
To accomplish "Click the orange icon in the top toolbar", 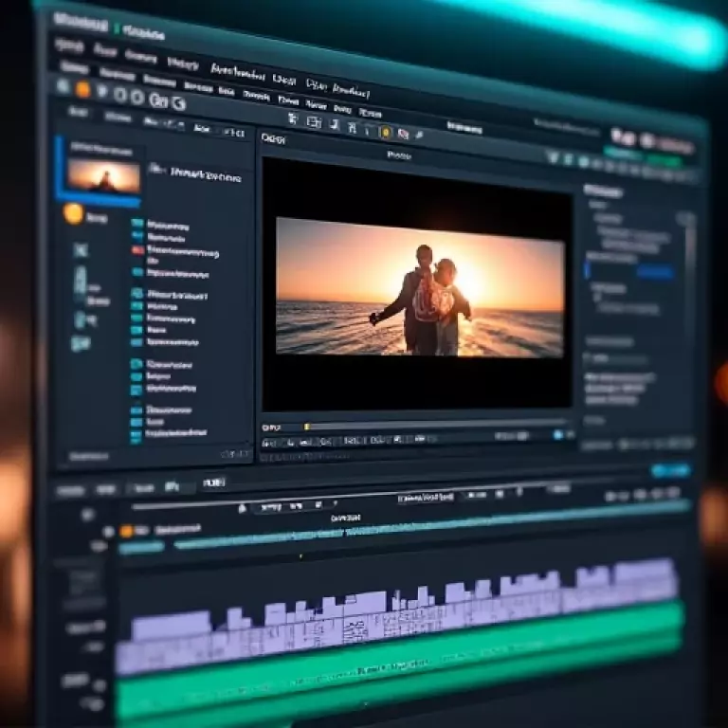I will tap(82, 89).
